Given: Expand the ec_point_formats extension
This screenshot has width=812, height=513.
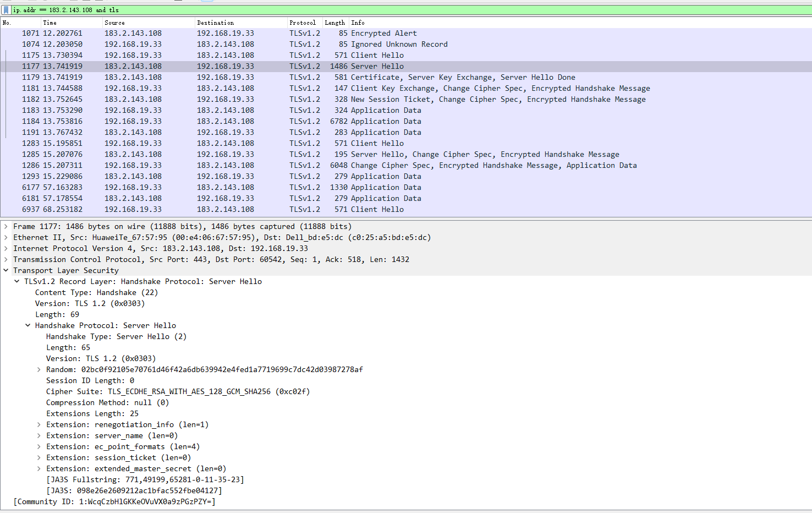Looking at the screenshot, I should (39, 446).
